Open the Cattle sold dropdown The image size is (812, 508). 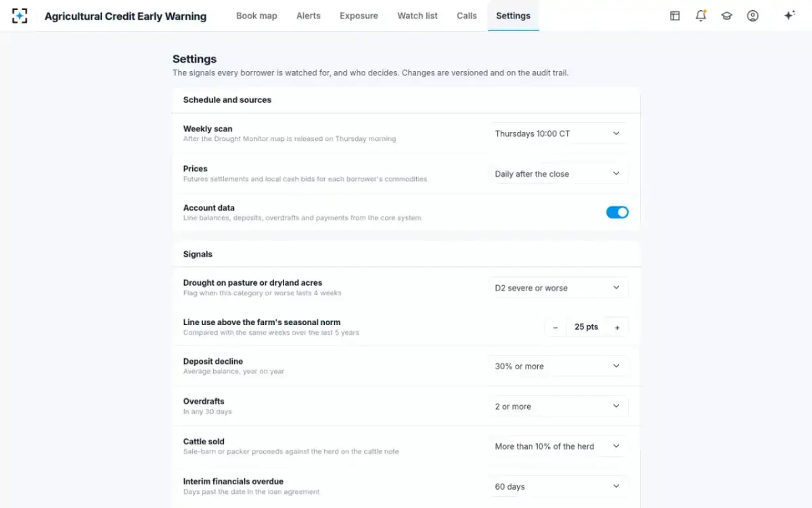tap(558, 446)
